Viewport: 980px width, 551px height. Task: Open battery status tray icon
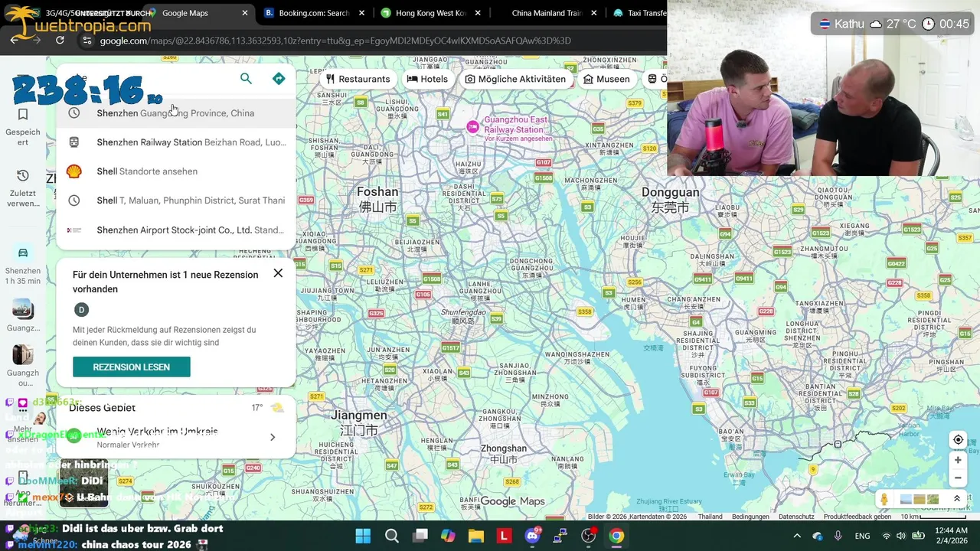(x=919, y=536)
